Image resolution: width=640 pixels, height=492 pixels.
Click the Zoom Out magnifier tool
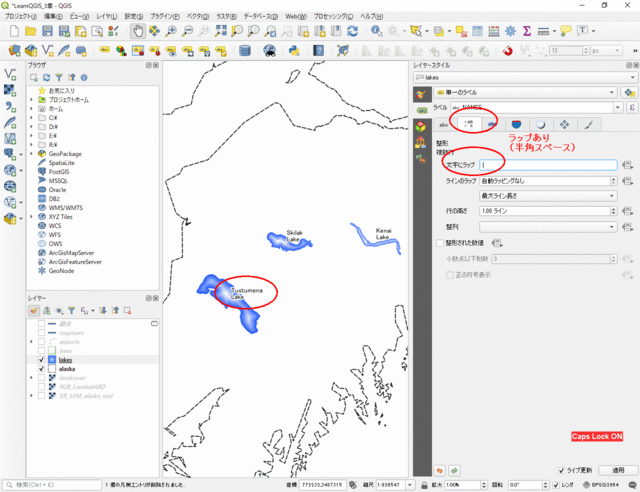click(x=187, y=31)
